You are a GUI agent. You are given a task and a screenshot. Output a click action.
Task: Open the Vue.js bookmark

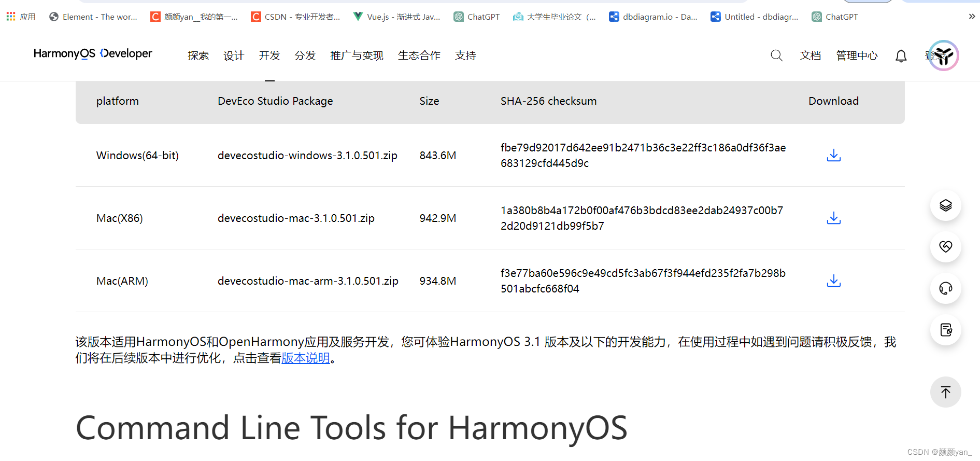[397, 17]
